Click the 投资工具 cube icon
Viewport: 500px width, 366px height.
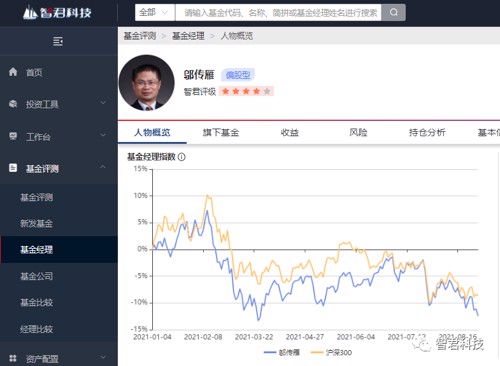point(13,104)
